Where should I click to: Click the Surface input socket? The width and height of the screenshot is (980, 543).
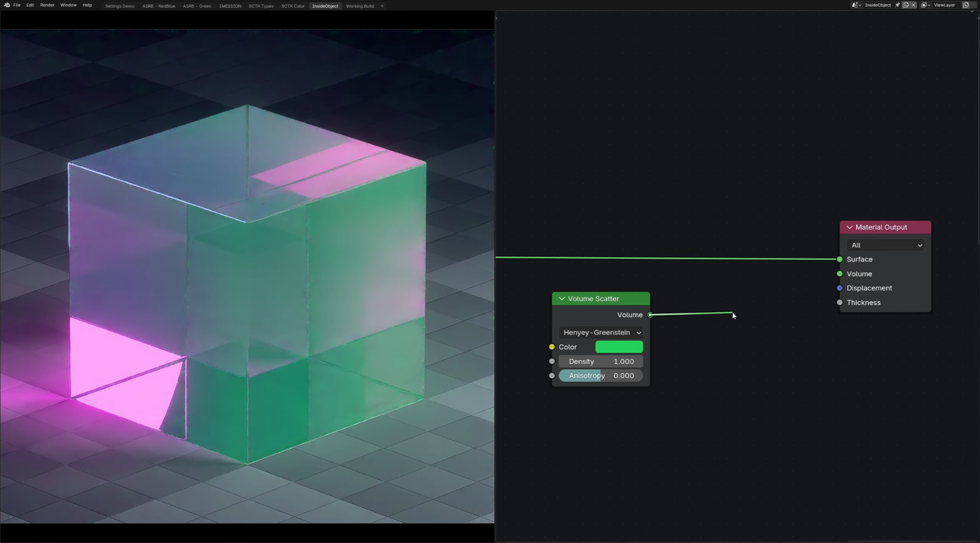[x=840, y=259]
